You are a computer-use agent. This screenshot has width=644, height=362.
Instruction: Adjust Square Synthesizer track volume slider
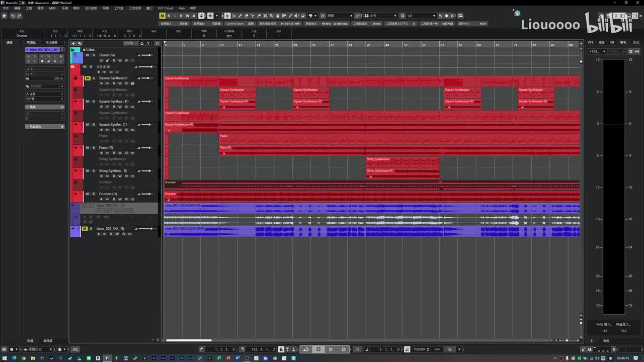pos(146,78)
